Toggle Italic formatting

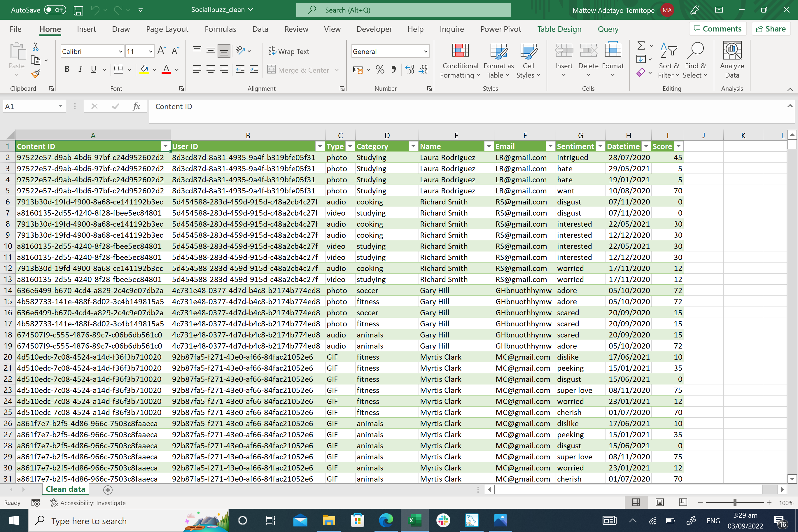click(80, 69)
